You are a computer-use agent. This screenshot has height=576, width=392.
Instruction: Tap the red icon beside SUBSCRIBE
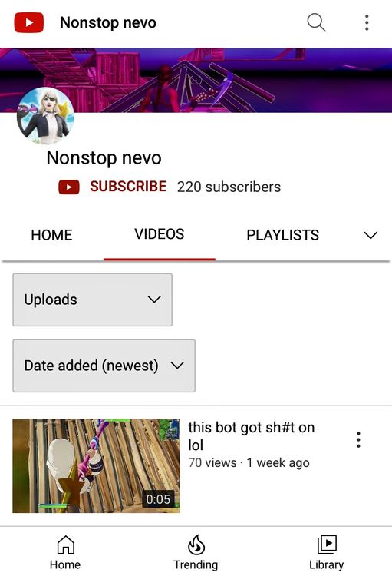click(69, 187)
